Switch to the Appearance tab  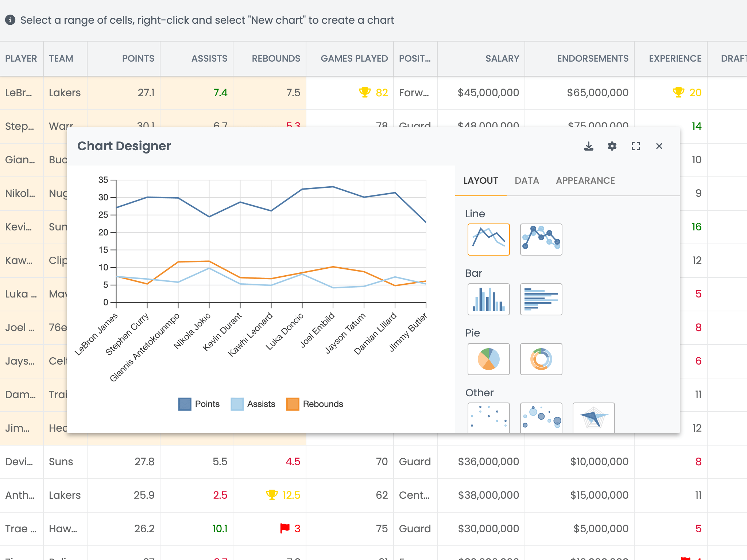(x=585, y=181)
